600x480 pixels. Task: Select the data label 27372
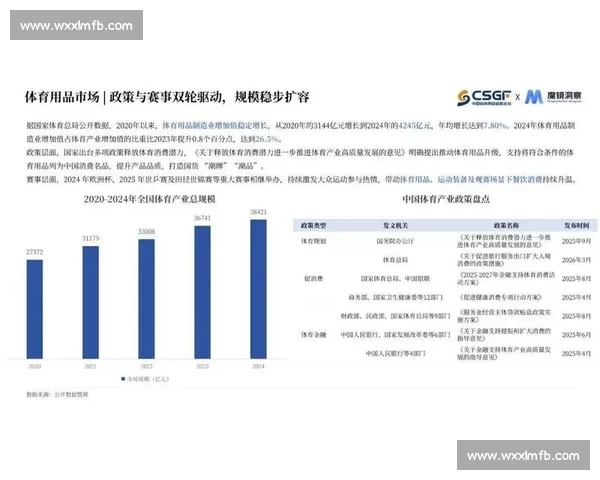[x=34, y=252]
